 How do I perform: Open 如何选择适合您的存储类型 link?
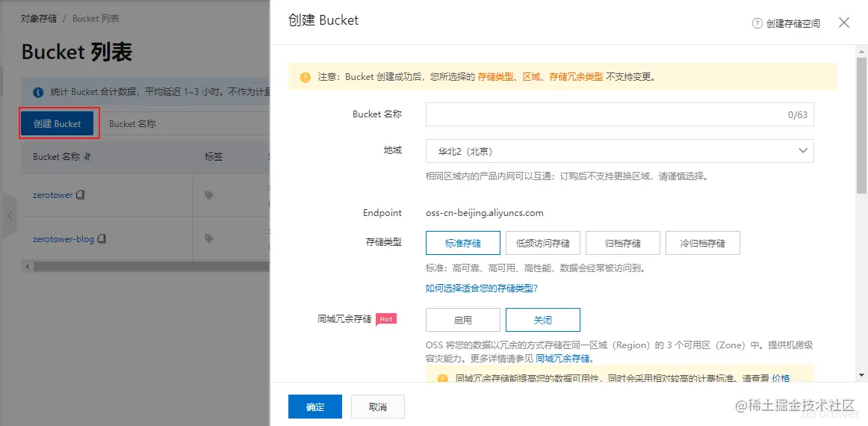point(482,288)
